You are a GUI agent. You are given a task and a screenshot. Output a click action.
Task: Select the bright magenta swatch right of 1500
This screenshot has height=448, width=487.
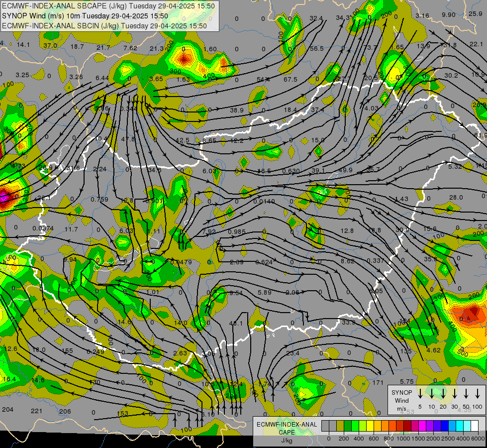click(422, 426)
